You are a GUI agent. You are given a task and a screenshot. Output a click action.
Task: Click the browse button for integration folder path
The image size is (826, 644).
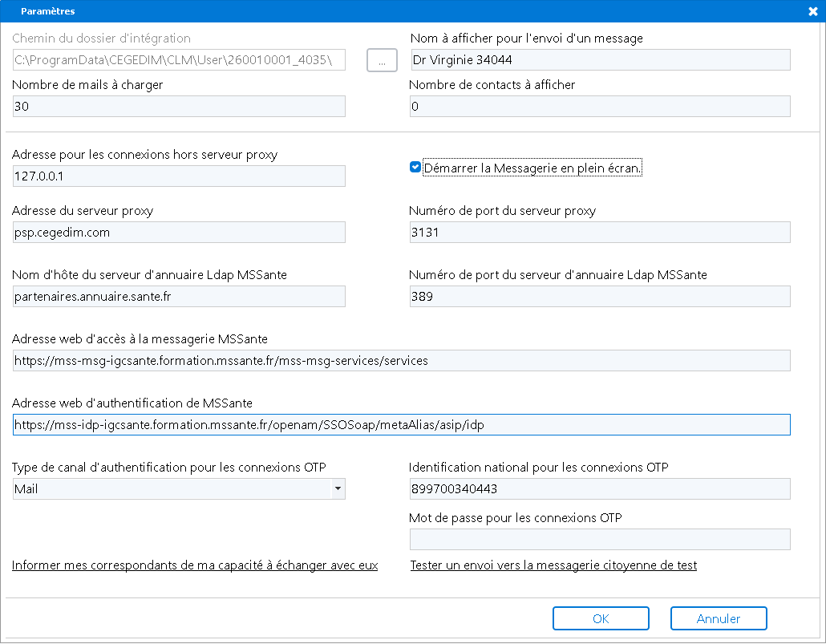point(382,60)
